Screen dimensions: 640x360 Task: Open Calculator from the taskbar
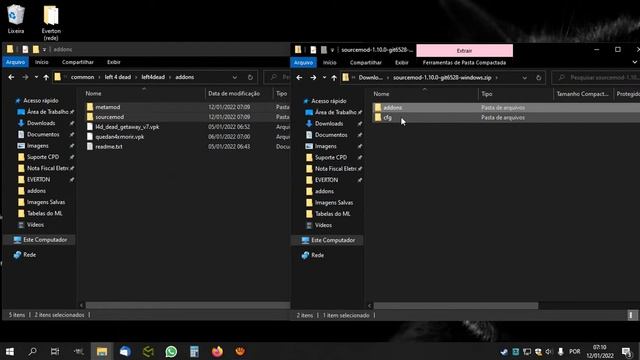coord(194,351)
